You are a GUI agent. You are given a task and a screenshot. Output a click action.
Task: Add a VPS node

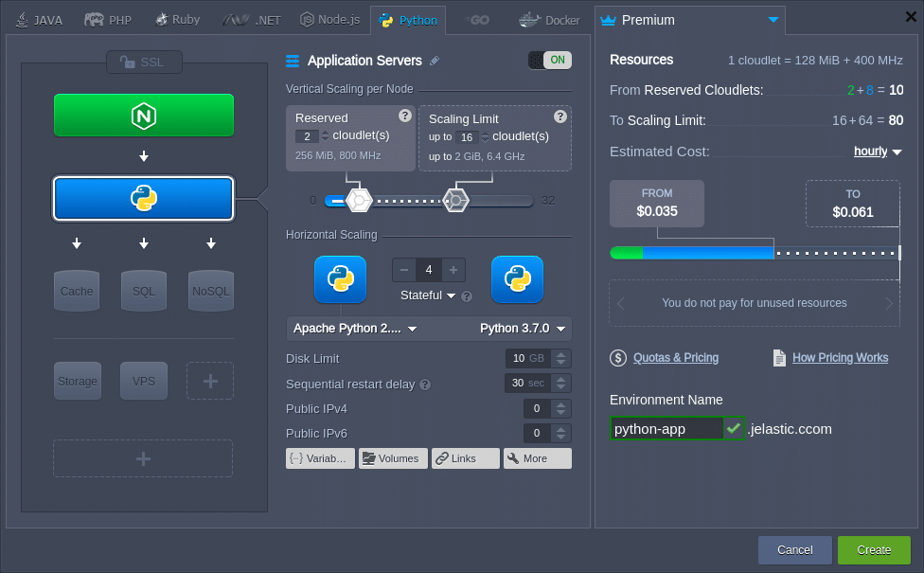pyautogui.click(x=144, y=381)
